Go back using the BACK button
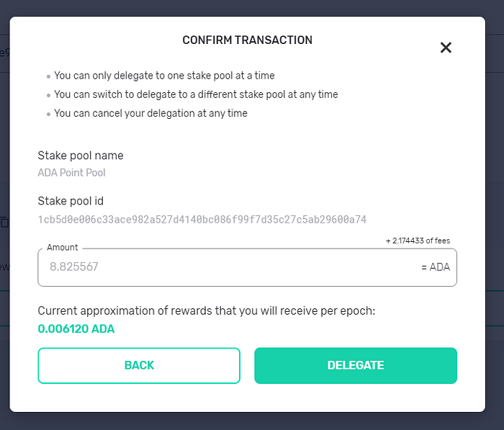 139,365
